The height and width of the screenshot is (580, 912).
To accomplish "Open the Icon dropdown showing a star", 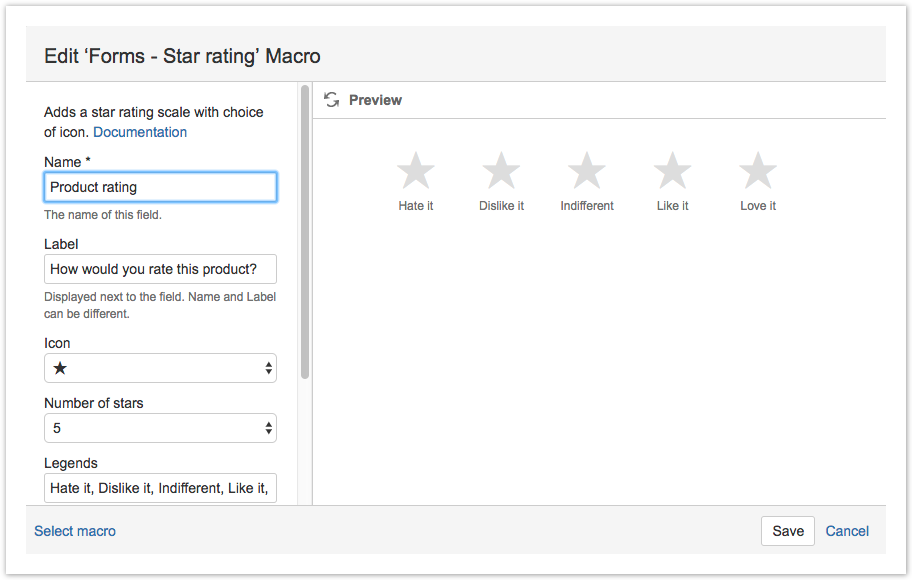I will coord(161,368).
